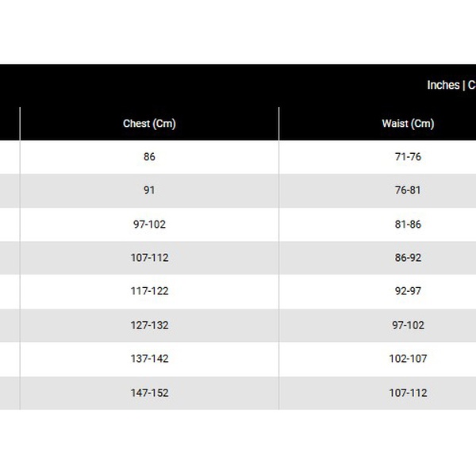Click the 97-102 value in Waist column
Image resolution: width=476 pixels, height=476 pixels.
(408, 325)
